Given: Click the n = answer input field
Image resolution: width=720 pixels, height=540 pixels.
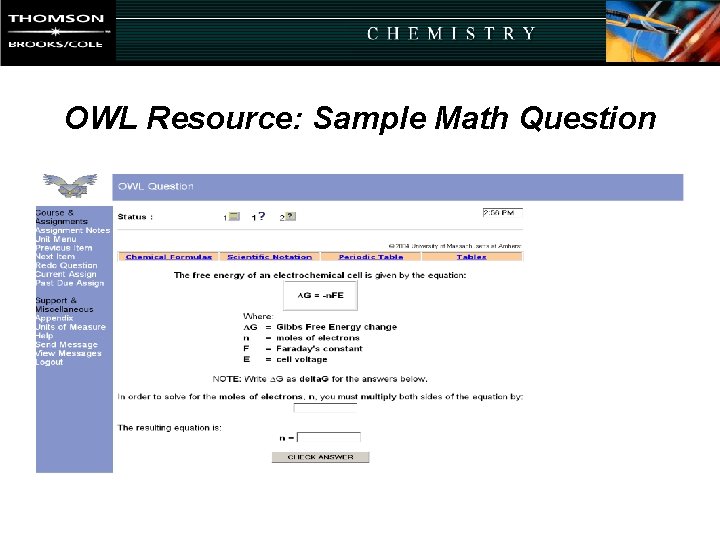Looking at the screenshot, I should (x=329, y=437).
